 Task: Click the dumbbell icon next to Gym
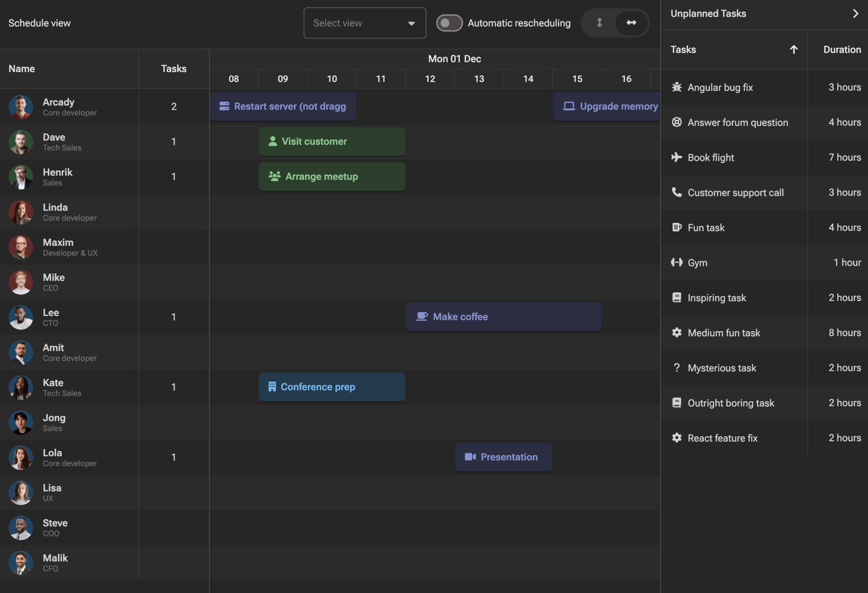tap(676, 263)
